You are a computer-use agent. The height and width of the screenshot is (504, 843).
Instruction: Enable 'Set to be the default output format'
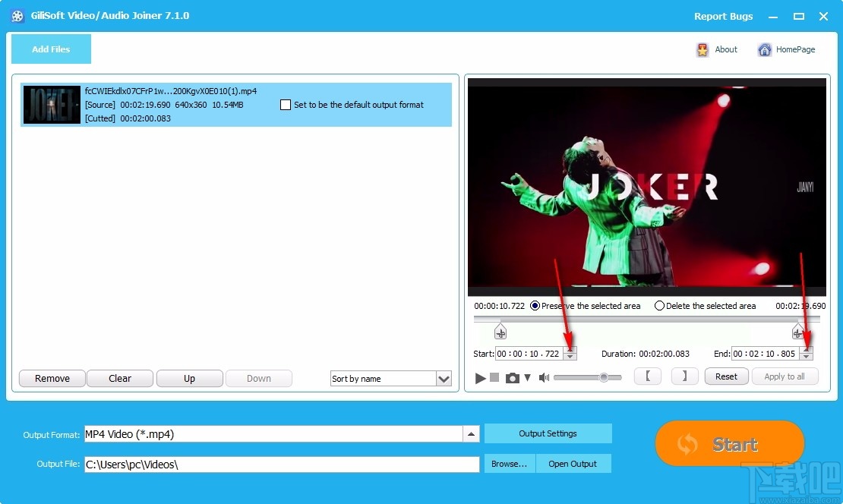tap(286, 105)
